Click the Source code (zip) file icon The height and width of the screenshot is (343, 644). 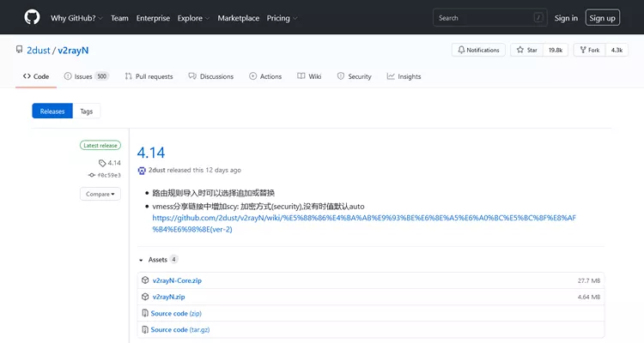click(144, 314)
